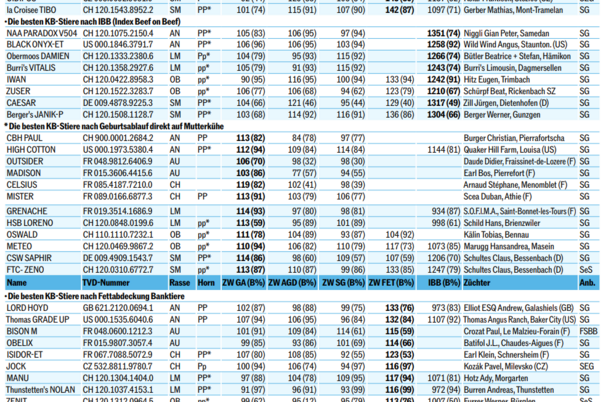Screen dimensions: 606x402
Task: Click breeder Kozák Pavel, Milevsko (CZ)
Action: pos(506,366)
